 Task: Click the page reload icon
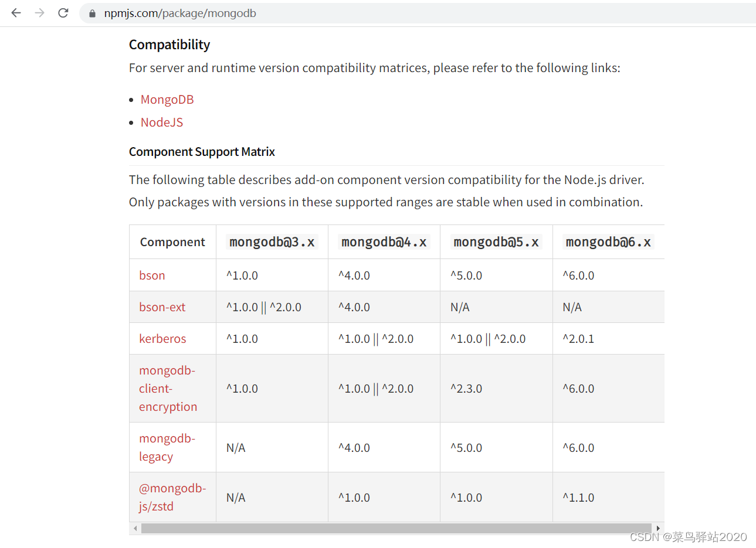(x=63, y=12)
